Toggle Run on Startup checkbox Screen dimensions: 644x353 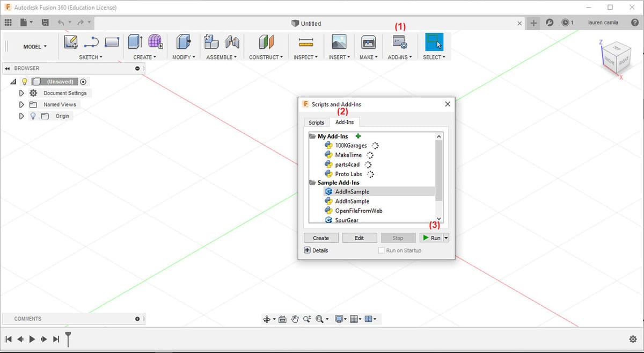382,250
